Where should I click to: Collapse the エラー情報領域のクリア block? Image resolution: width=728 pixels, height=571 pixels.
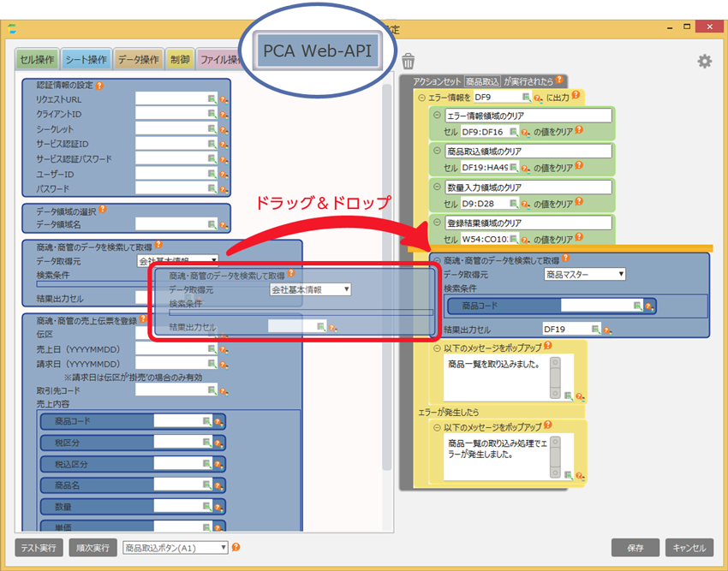point(437,115)
